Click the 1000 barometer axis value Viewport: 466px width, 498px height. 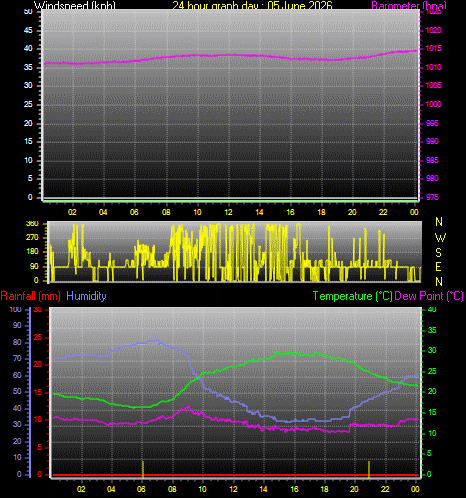pos(433,104)
